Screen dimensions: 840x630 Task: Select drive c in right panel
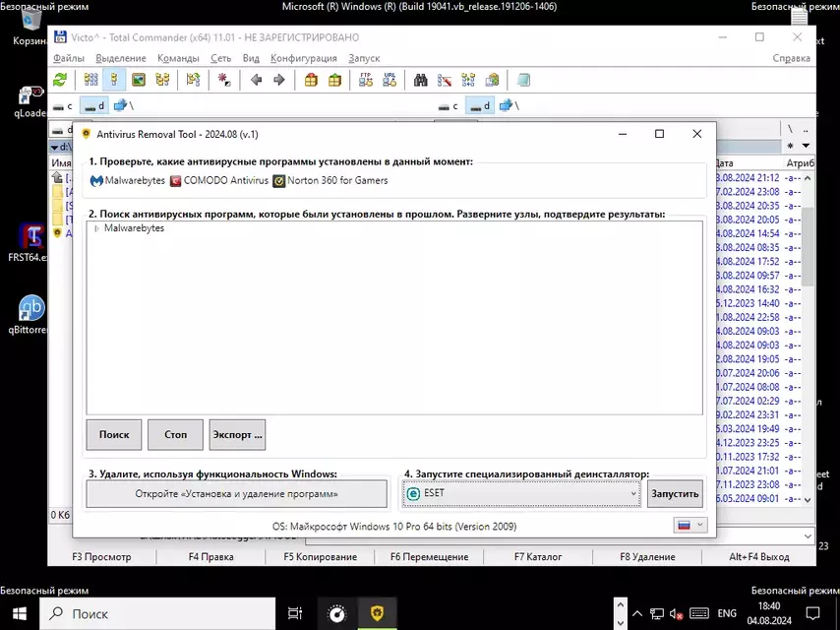click(449, 106)
